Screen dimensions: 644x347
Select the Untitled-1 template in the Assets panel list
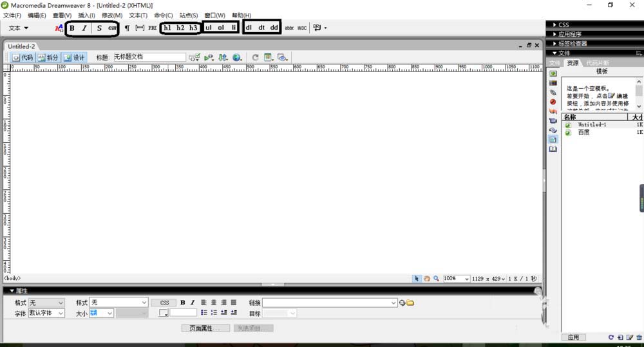[x=603, y=124]
